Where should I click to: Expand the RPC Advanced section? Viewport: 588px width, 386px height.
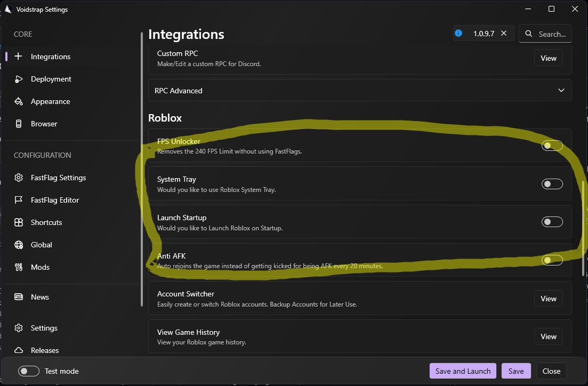click(x=360, y=91)
